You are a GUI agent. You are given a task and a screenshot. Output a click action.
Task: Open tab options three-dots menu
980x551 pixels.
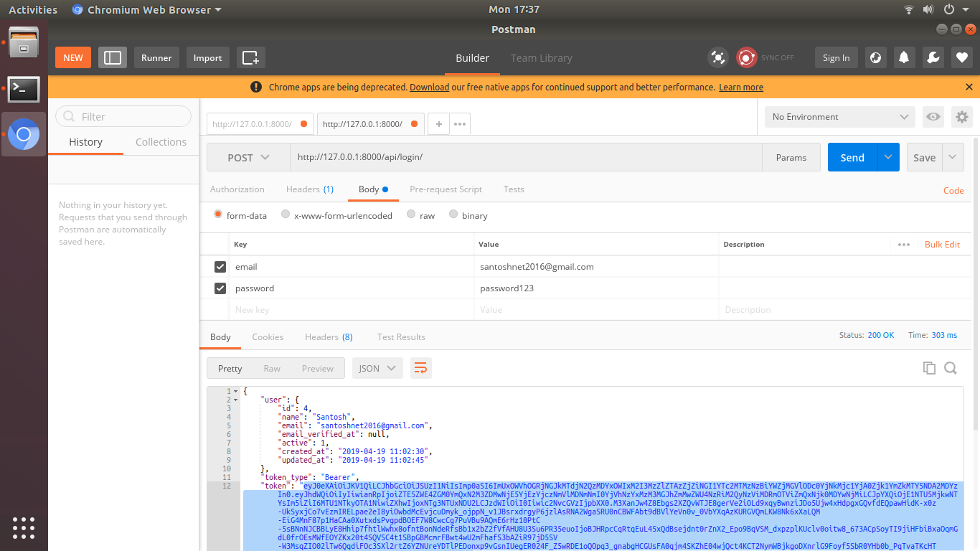[x=460, y=123]
